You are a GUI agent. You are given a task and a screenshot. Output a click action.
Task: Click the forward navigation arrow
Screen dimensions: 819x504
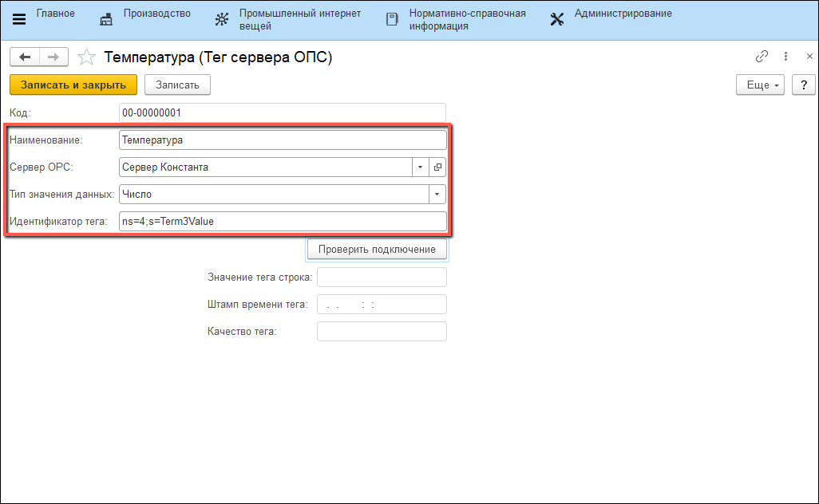coord(53,57)
